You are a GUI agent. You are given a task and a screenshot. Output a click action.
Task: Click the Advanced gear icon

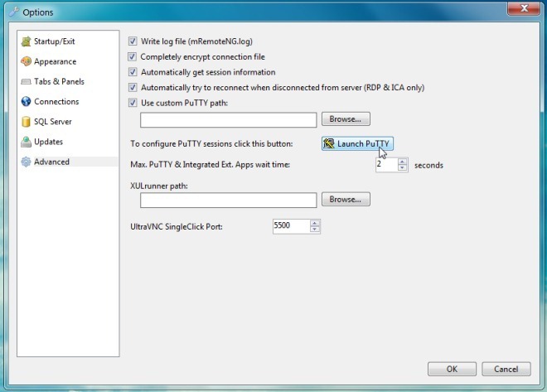[26, 162]
